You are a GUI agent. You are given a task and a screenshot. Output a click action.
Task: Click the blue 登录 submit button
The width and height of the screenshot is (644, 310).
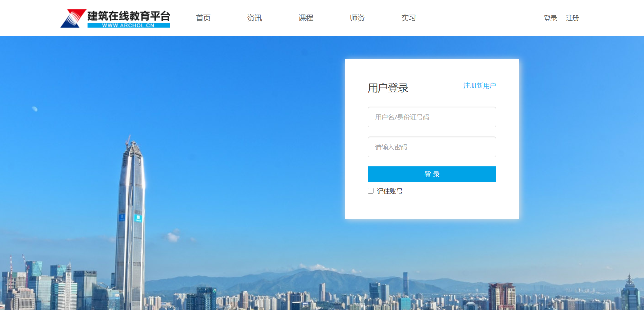pyautogui.click(x=432, y=174)
